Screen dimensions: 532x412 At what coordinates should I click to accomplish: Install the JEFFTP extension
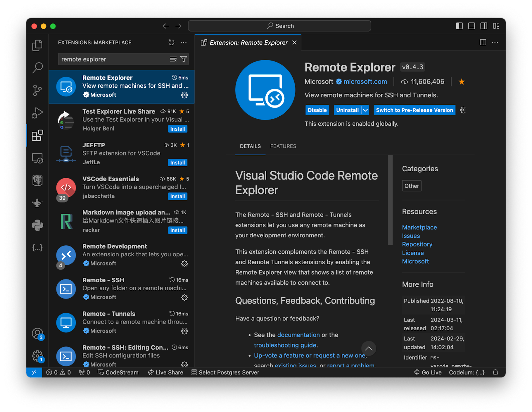click(178, 163)
